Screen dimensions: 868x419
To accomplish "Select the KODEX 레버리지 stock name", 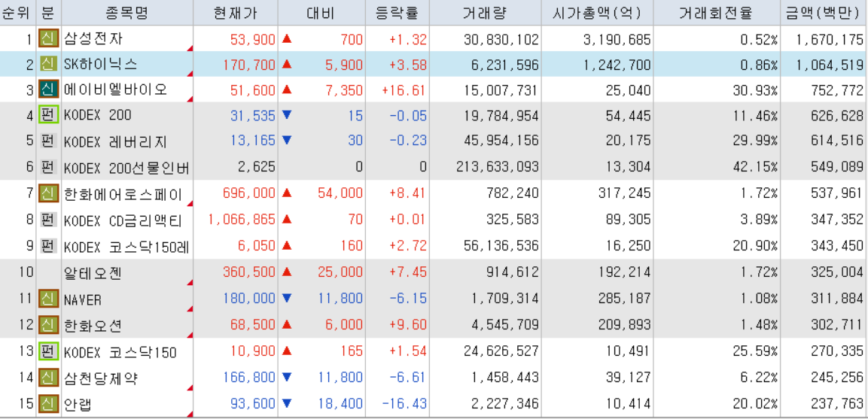I will 115,141.
